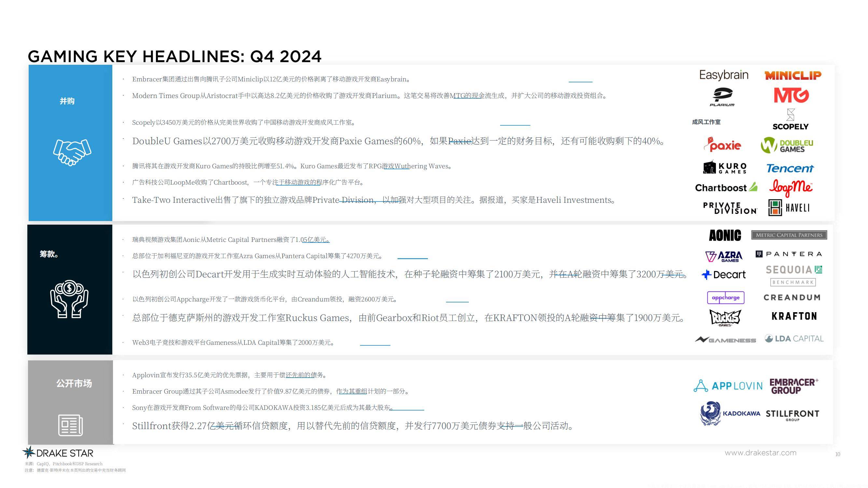The image size is (868, 488).
Task: Click the 并购 section label
Action: pyautogui.click(x=67, y=101)
